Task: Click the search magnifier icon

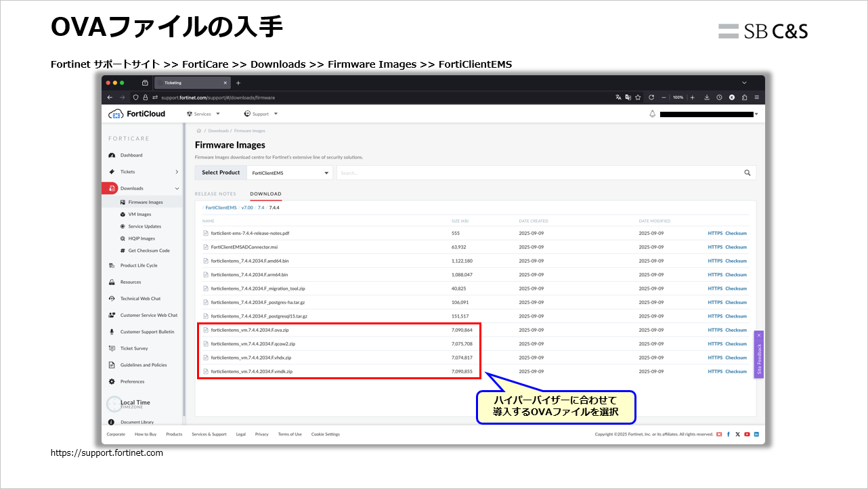Action: [747, 173]
